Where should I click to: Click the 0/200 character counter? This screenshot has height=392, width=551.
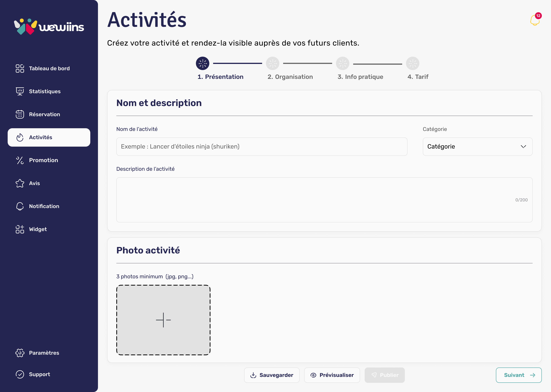(521, 200)
